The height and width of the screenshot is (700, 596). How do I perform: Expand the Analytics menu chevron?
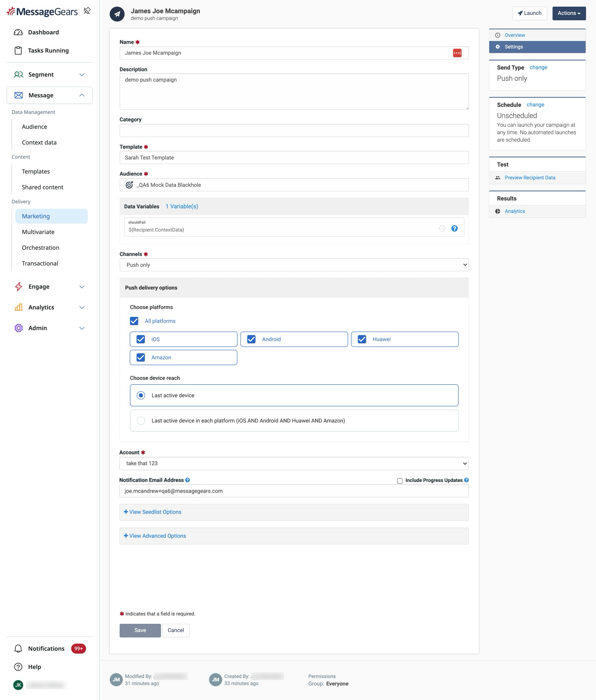(82, 307)
